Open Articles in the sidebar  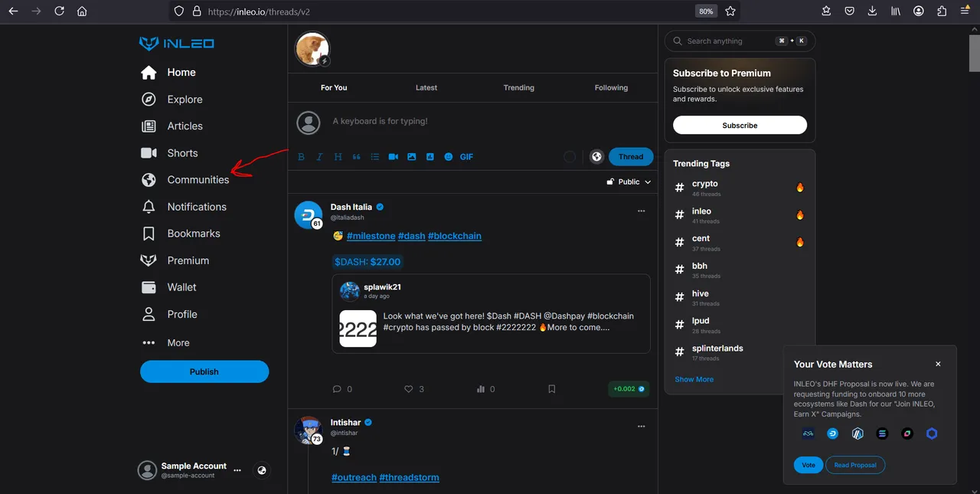click(x=171, y=126)
